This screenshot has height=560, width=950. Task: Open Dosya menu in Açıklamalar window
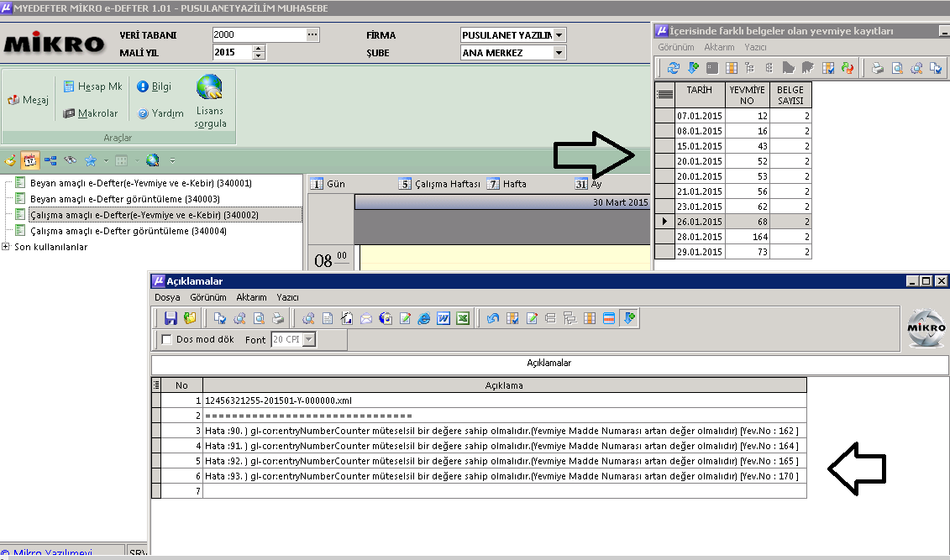167,297
